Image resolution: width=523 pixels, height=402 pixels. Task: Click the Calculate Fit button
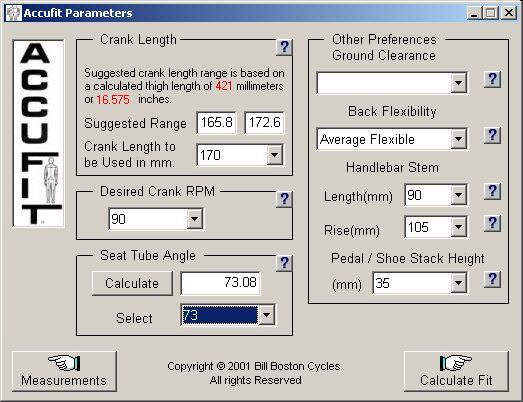point(456,371)
